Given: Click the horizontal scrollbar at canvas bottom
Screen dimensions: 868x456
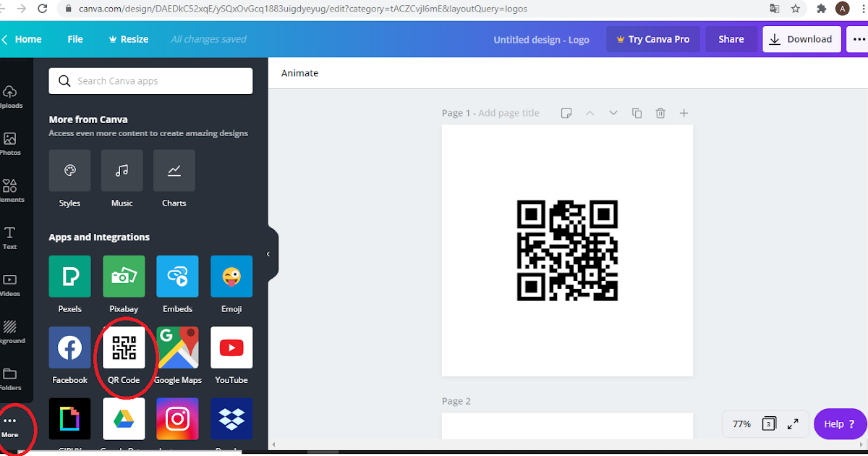Looking at the screenshot, I should coord(568,444).
